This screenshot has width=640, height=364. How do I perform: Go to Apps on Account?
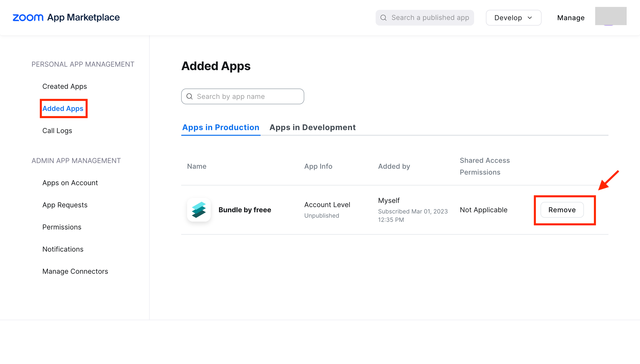tap(70, 183)
